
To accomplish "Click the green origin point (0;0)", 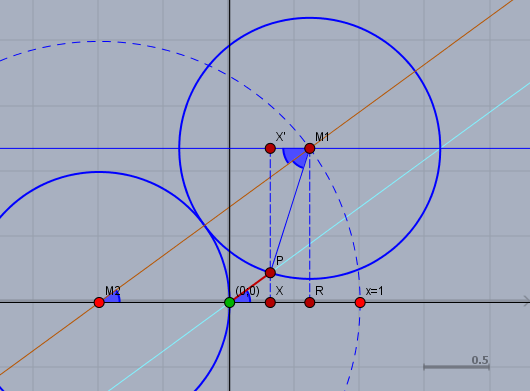I will pyautogui.click(x=230, y=302).
